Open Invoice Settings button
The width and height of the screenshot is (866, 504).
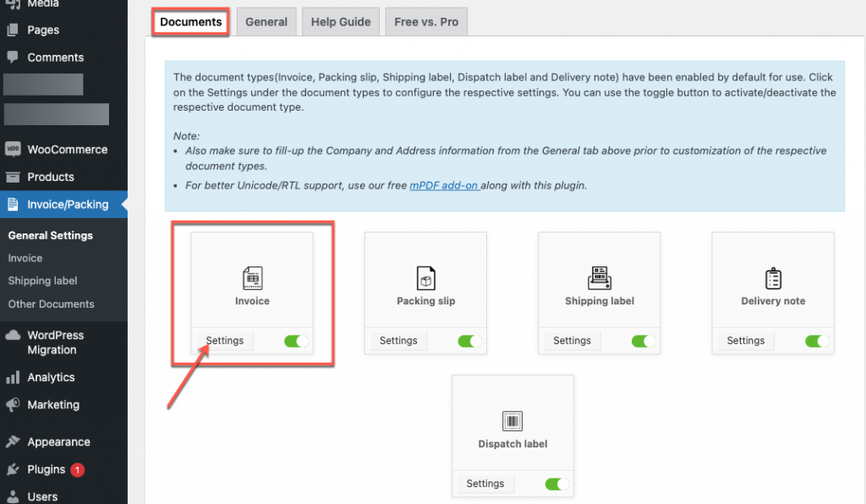224,341
